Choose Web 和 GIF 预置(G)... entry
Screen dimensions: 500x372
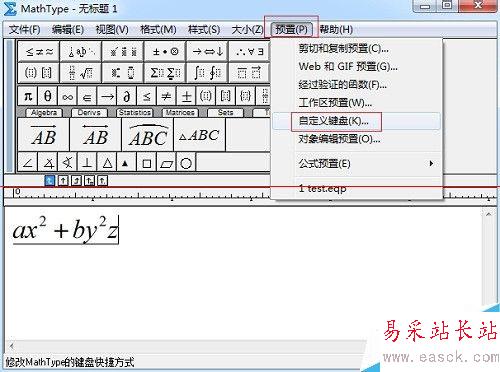357,67
